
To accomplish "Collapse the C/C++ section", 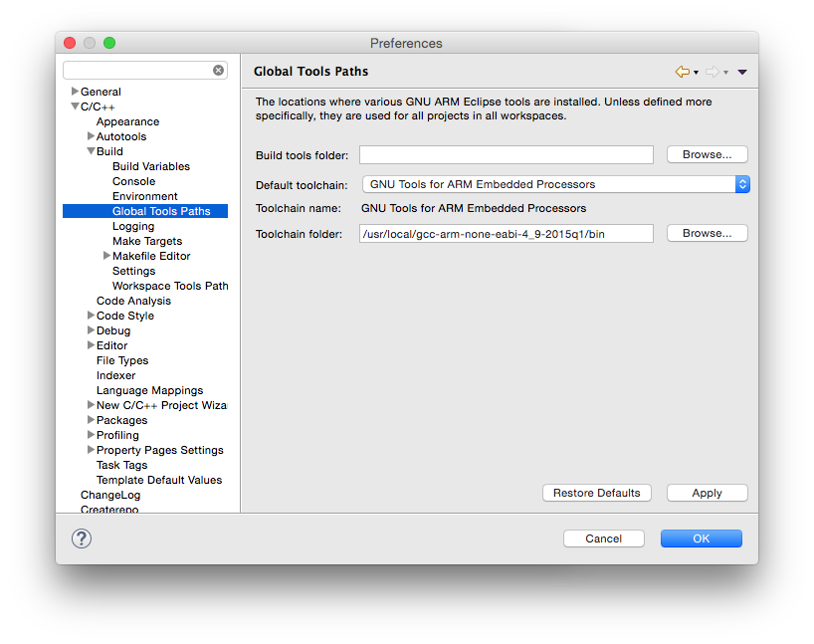I will point(75,106).
